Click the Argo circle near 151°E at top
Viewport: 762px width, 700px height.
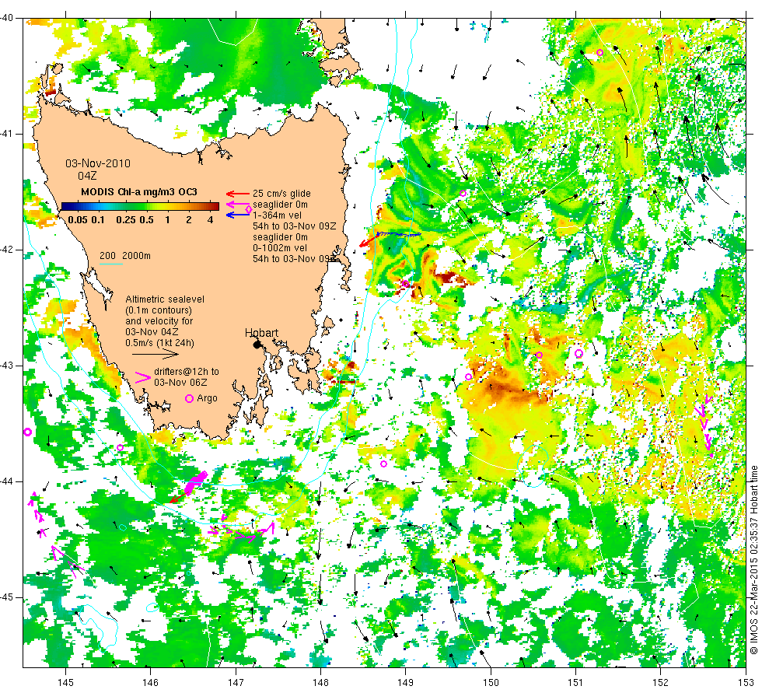(x=599, y=53)
